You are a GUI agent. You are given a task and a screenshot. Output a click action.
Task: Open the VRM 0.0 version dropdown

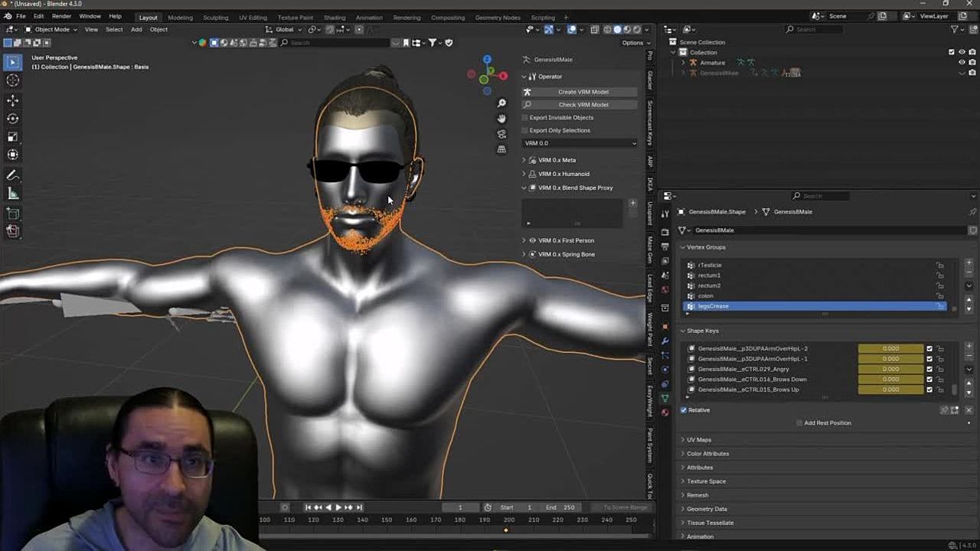point(580,143)
